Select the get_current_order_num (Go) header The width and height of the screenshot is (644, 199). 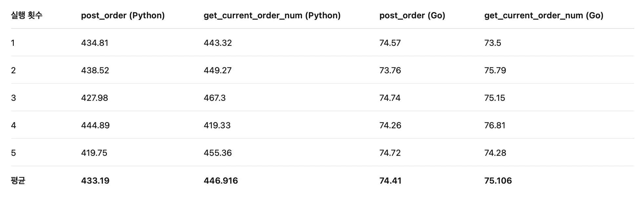(544, 15)
